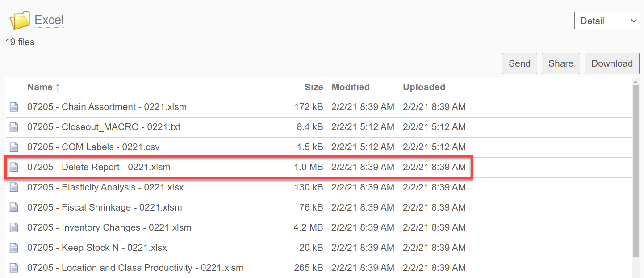Click the file icon beside Elasticity Analysis
This screenshot has width=644, height=278.
[14, 187]
